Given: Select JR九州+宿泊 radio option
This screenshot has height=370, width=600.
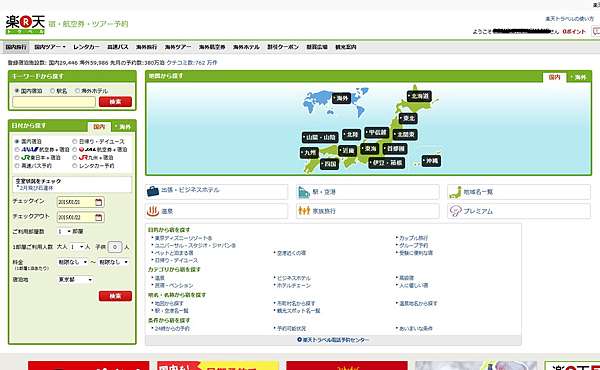Looking at the screenshot, I should coord(75,157).
